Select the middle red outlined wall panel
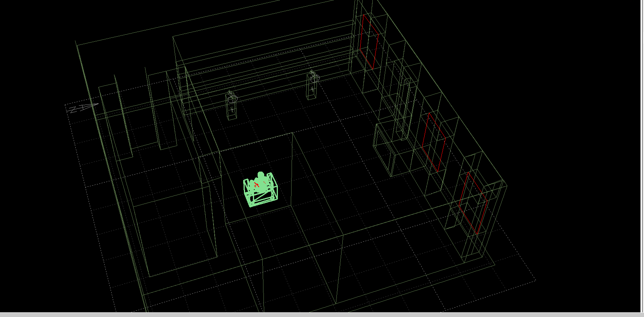 434,142
